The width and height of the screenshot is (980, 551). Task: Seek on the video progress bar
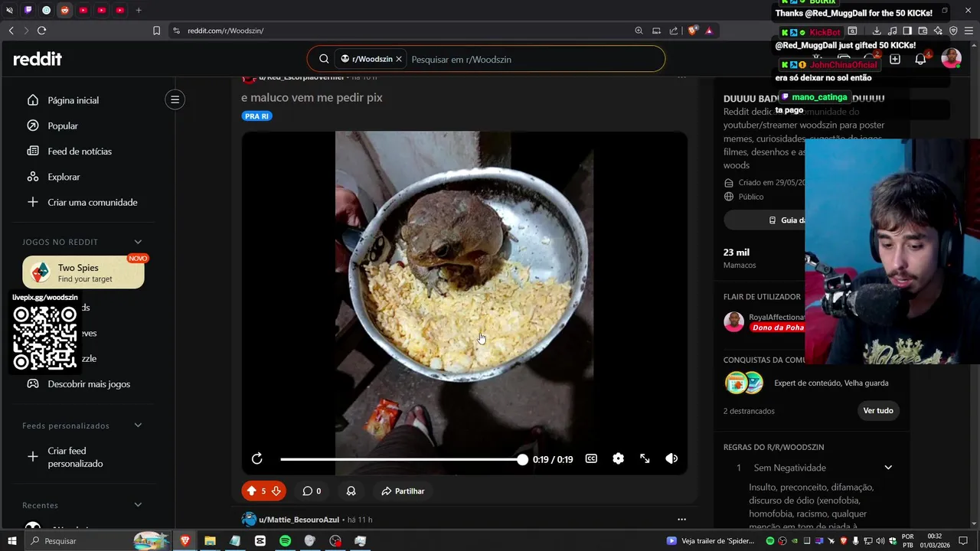coord(401,459)
